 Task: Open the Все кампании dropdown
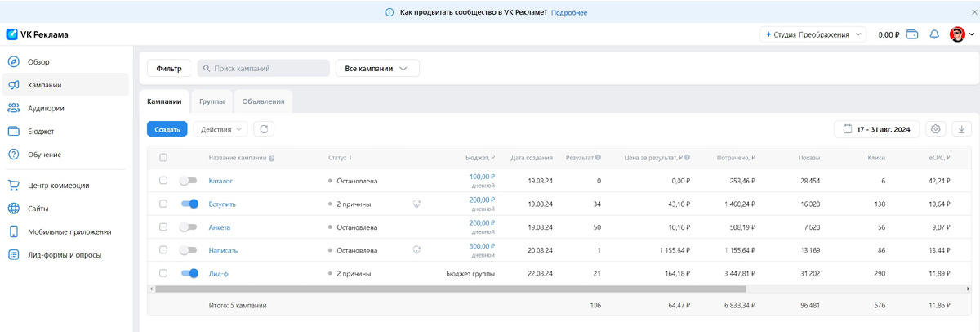click(377, 69)
